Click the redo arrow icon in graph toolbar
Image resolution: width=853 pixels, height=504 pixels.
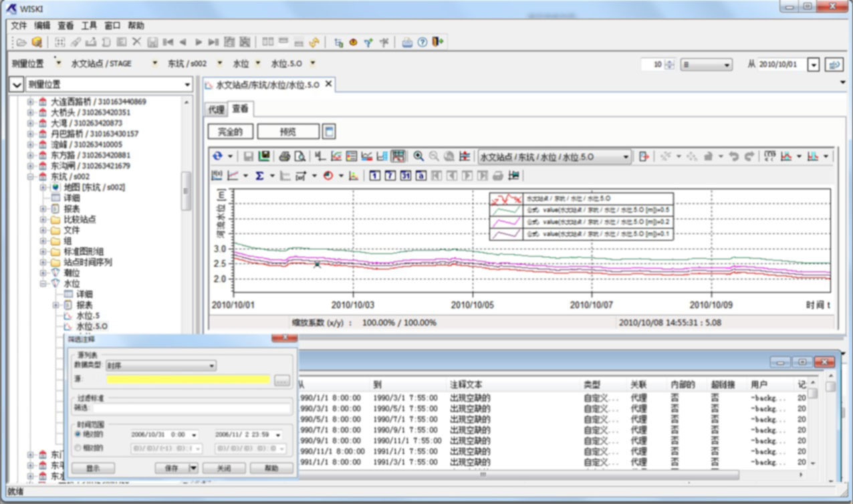click(x=749, y=156)
